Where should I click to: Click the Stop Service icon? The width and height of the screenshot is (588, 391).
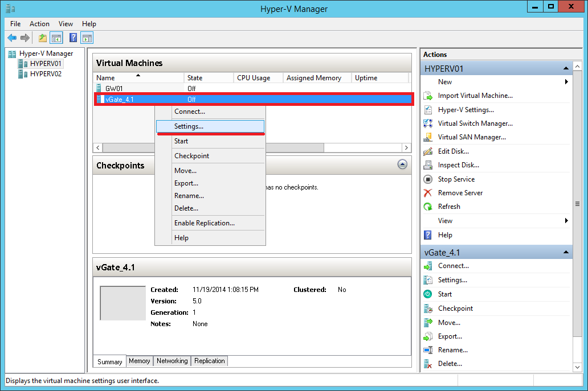[x=428, y=179]
